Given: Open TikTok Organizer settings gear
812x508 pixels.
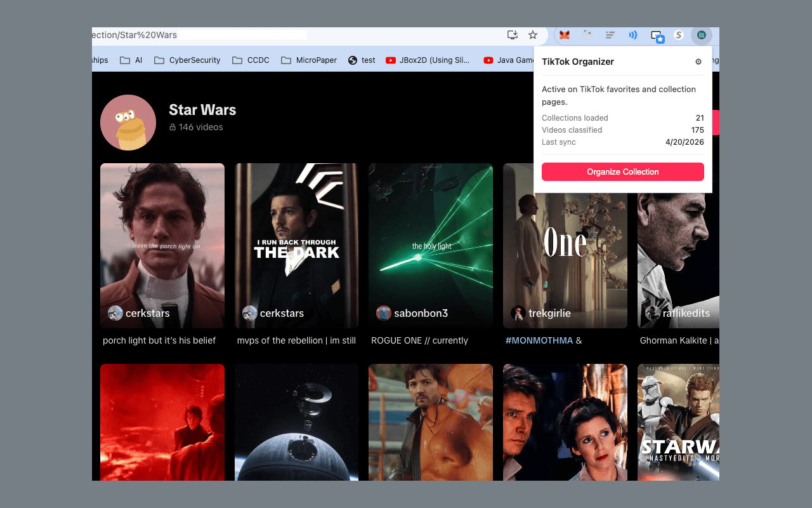Looking at the screenshot, I should point(698,62).
